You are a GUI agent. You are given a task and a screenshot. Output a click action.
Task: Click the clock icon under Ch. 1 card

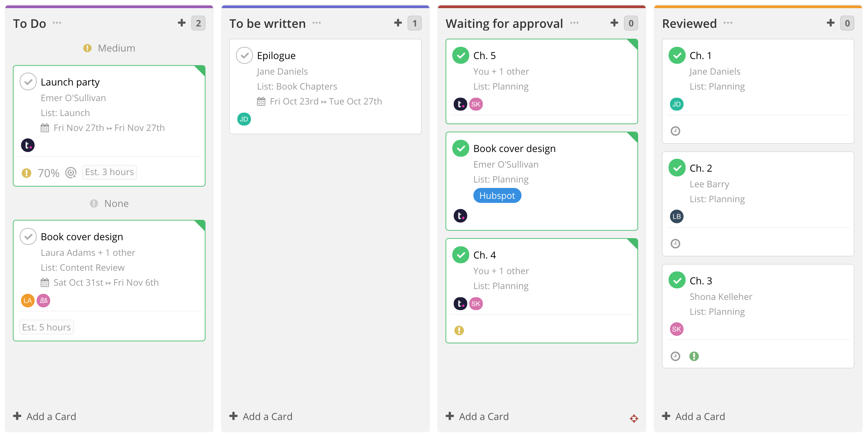coord(676,131)
